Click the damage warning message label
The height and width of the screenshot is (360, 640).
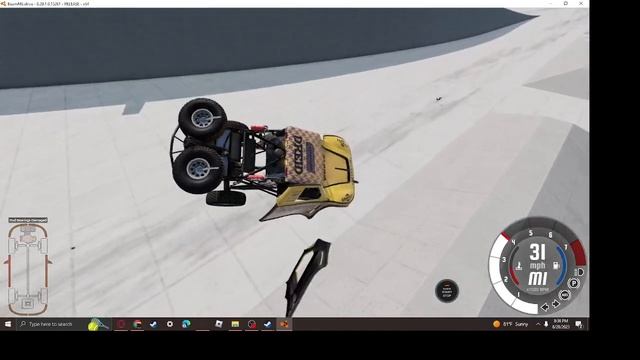[28, 220]
